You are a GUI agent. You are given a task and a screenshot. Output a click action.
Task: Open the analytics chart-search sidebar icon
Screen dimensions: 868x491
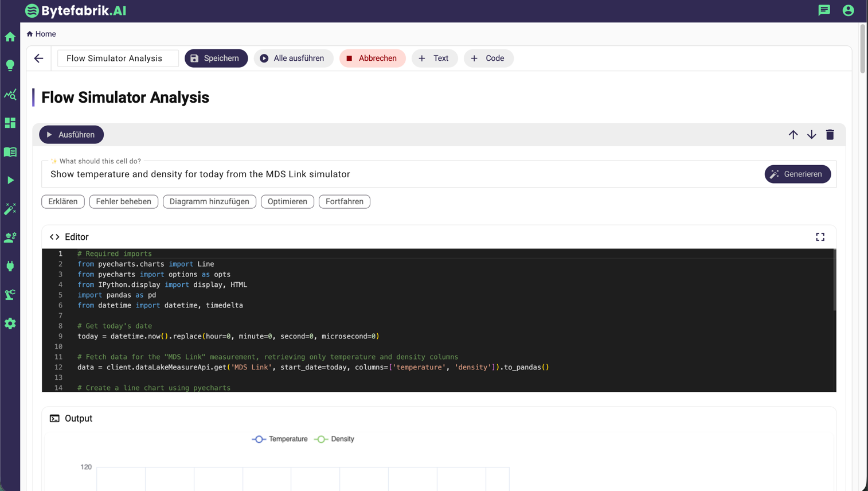tap(10, 94)
